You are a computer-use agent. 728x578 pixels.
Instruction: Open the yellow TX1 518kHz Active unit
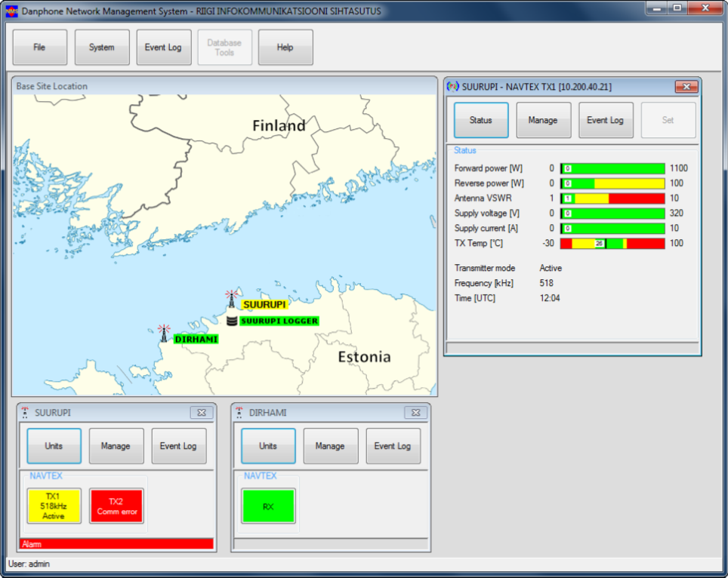(54, 506)
